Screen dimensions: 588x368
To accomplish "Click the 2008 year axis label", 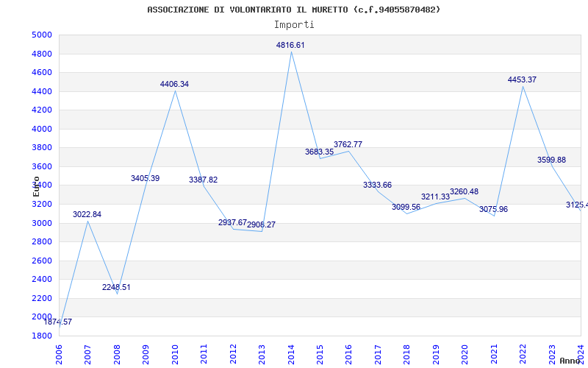I will click(117, 355).
